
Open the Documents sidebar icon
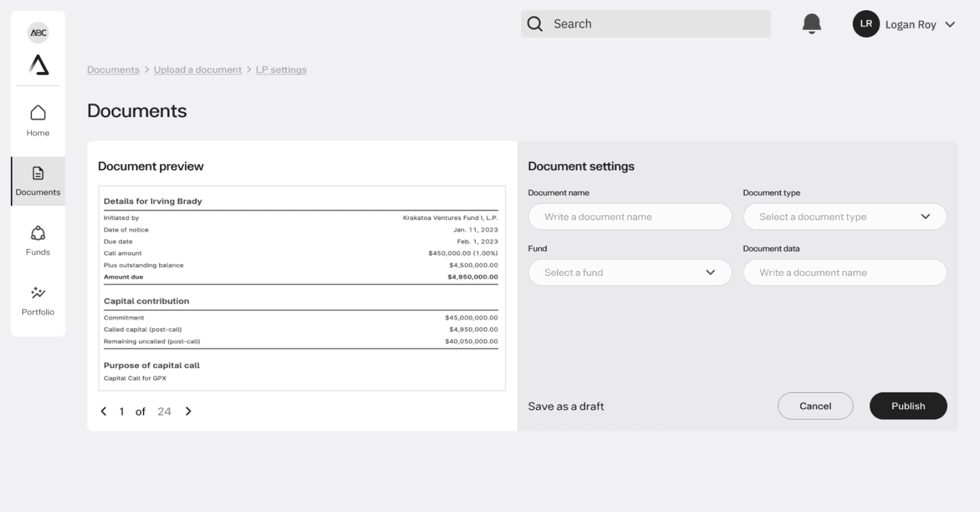tap(38, 173)
